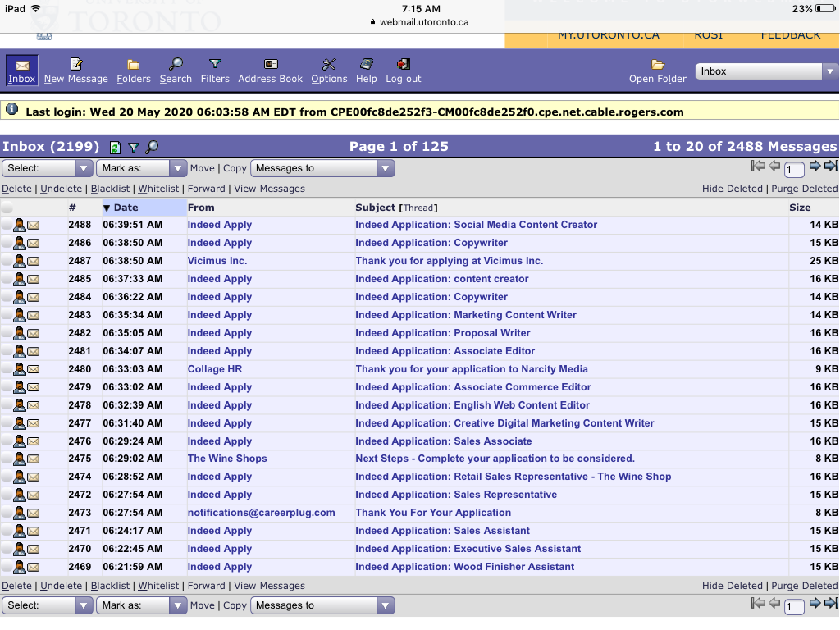Open the Folders menu item

click(x=133, y=65)
